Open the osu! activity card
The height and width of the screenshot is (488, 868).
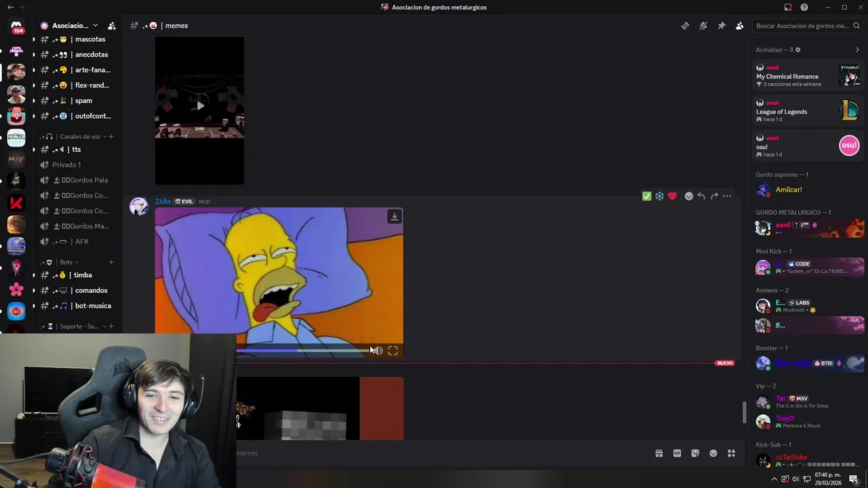point(808,146)
